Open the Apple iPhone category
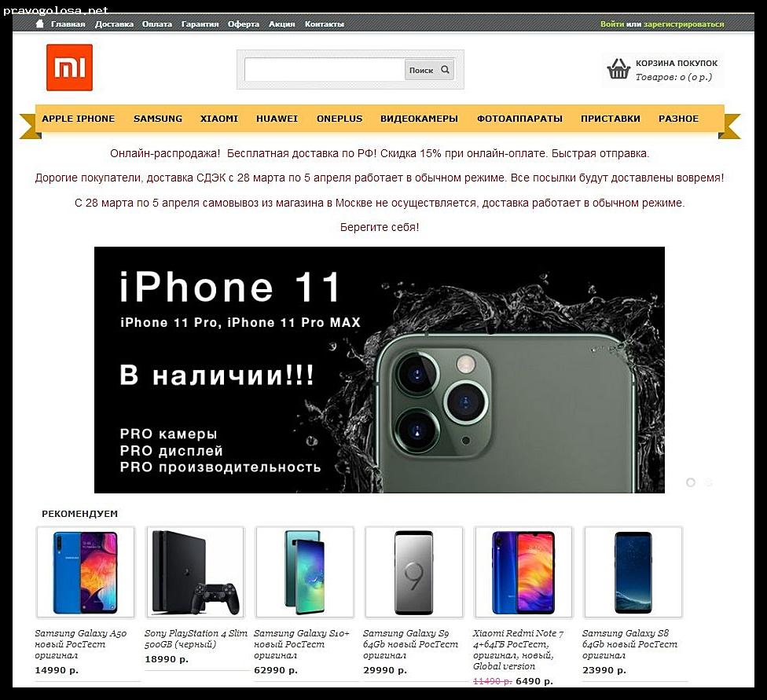767x700 pixels. [x=79, y=119]
